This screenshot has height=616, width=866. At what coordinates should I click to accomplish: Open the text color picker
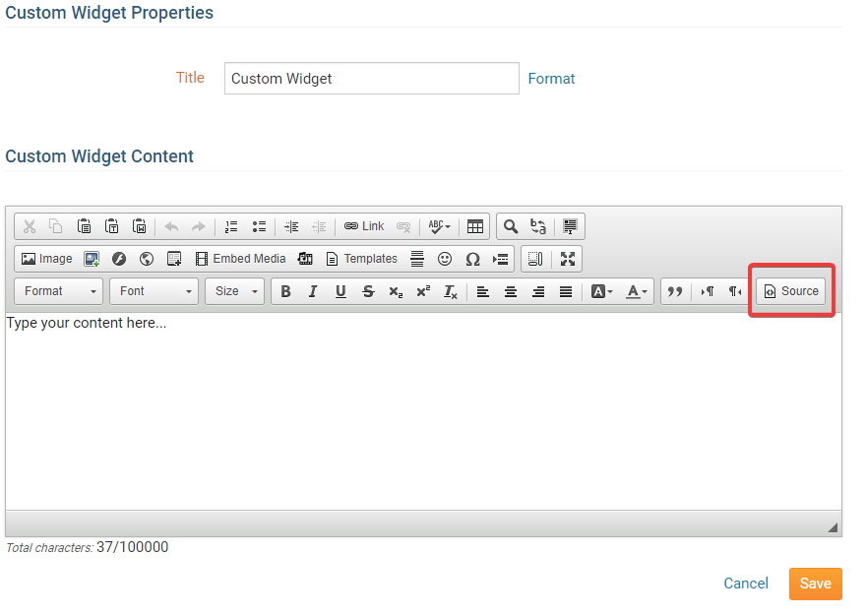(x=637, y=291)
